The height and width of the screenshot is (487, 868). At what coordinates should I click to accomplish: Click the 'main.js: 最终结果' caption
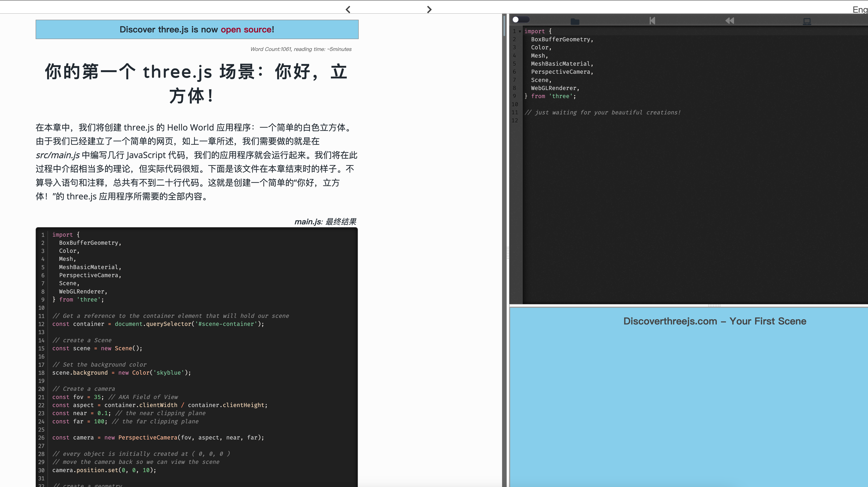pyautogui.click(x=325, y=221)
